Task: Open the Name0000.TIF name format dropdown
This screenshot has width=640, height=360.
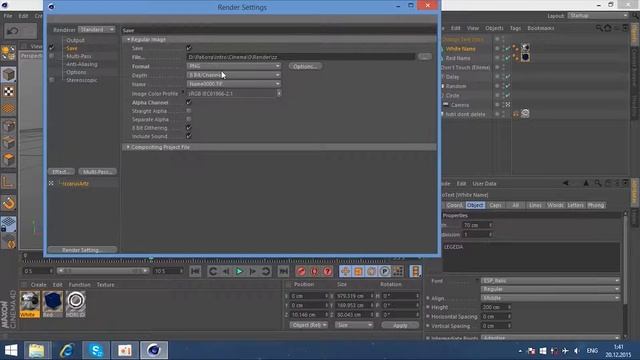Action: pyautogui.click(x=234, y=84)
